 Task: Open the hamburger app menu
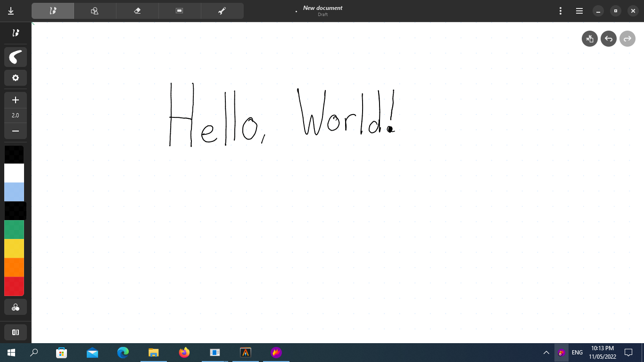(579, 11)
